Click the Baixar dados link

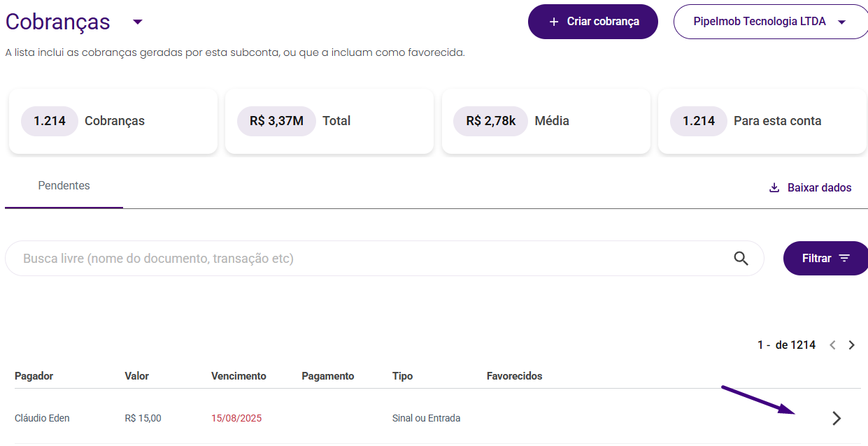point(810,187)
